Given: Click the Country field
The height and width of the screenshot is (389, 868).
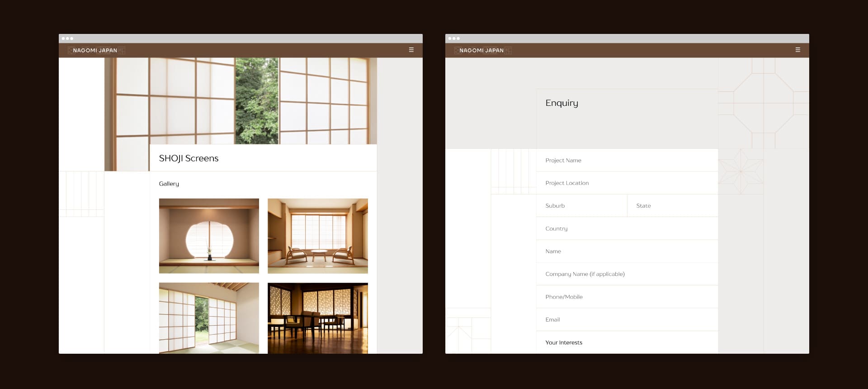Looking at the screenshot, I should click(x=627, y=228).
